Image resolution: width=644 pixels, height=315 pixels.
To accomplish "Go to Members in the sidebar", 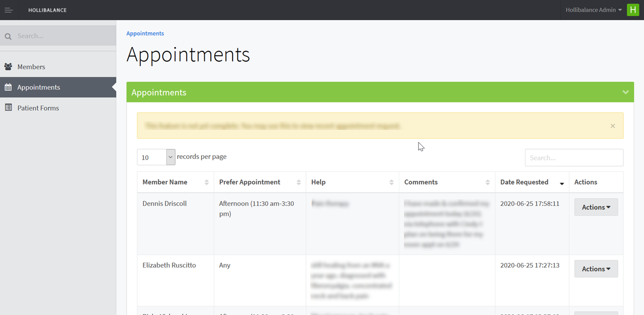I will click(x=31, y=67).
